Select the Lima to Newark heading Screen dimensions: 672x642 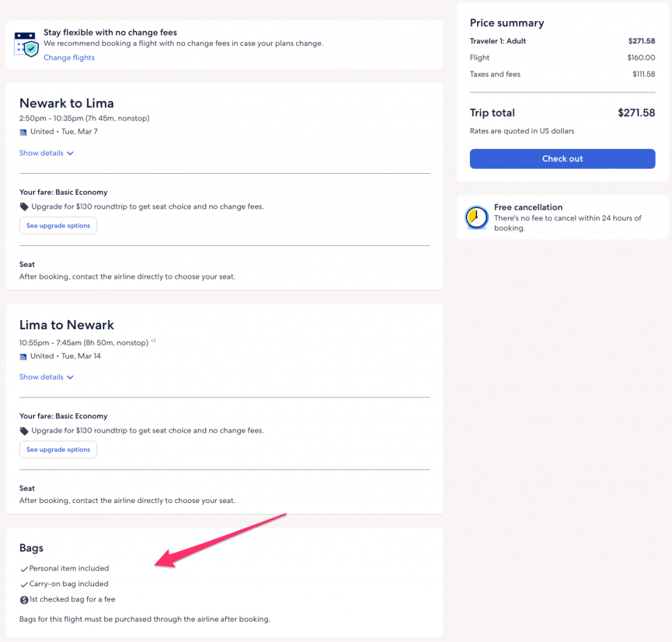pyautogui.click(x=66, y=325)
